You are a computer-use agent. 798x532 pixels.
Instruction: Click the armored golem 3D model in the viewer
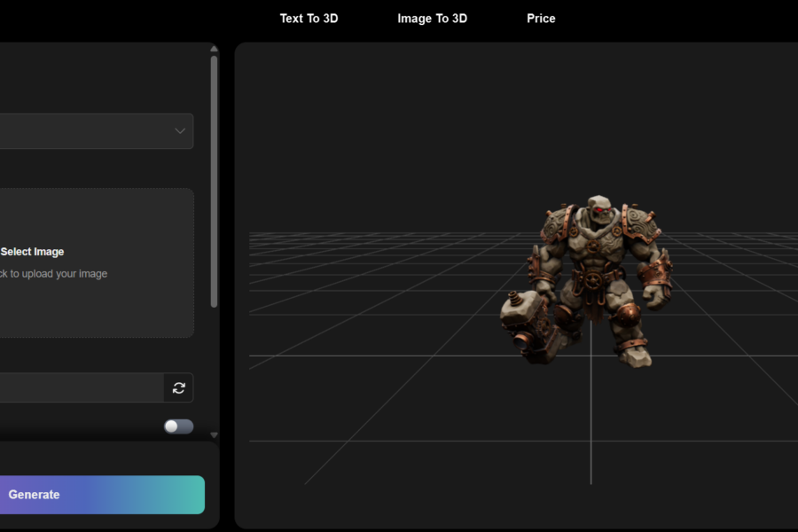(x=585, y=280)
